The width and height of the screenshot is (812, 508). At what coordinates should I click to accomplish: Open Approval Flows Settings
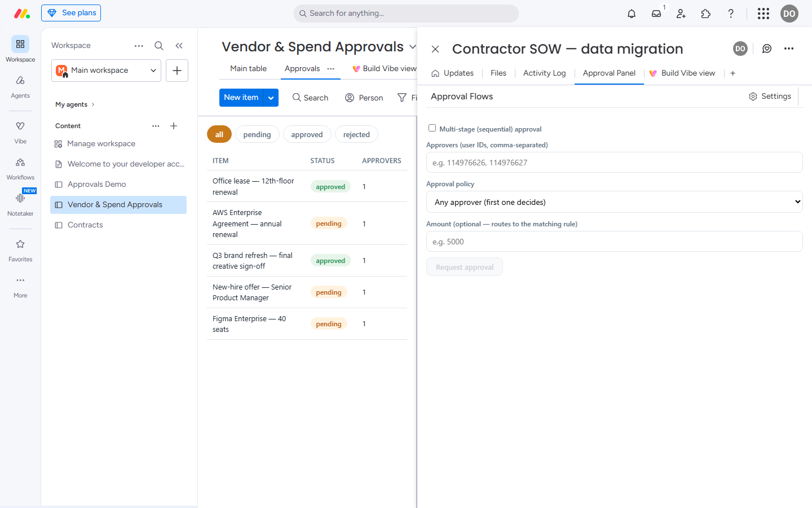point(770,97)
